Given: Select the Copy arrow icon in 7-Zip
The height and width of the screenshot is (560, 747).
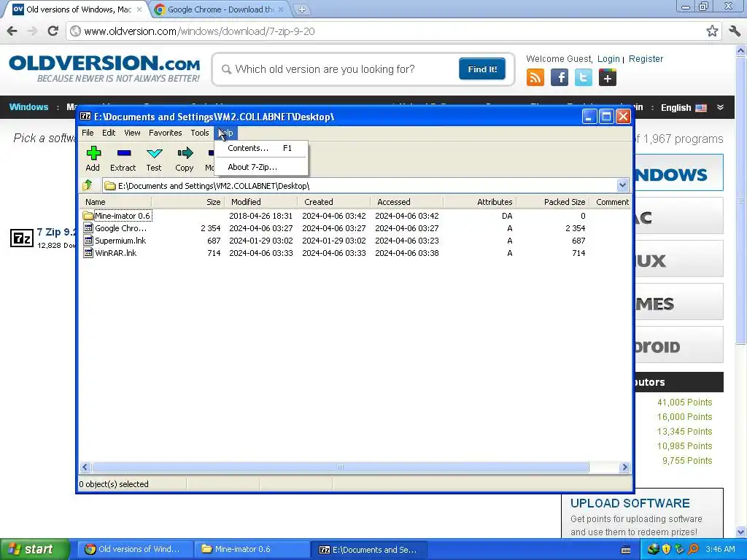Looking at the screenshot, I should [185, 153].
